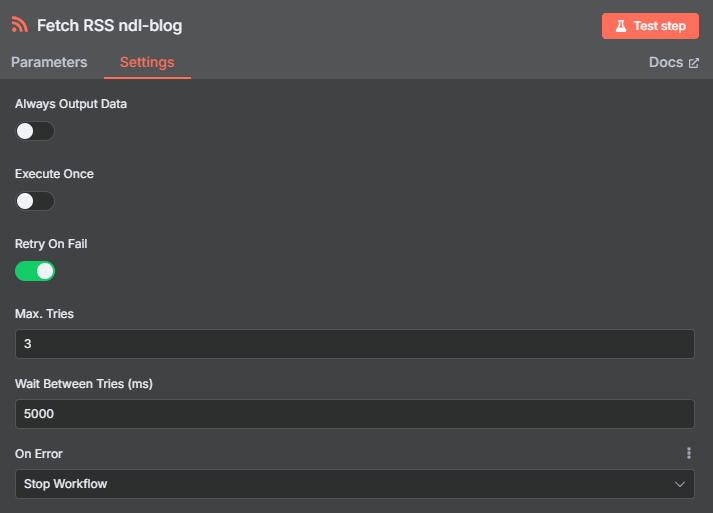Click the orange RSS feed icon
Image resolution: width=713 pixels, height=513 pixels.
tap(20, 25)
